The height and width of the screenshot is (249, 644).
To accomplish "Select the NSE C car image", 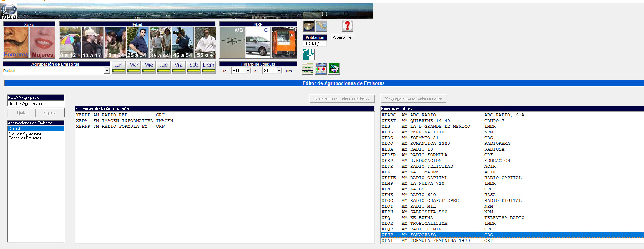I will tap(258, 42).
